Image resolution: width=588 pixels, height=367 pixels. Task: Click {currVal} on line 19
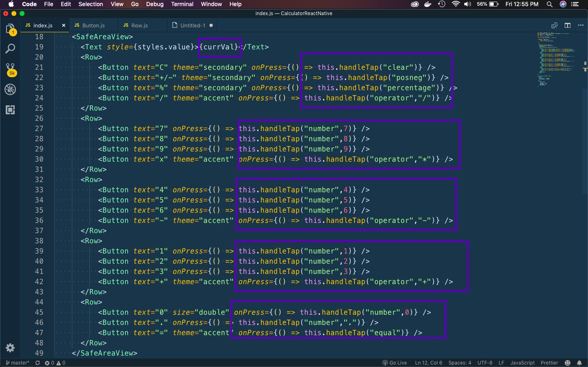219,47
